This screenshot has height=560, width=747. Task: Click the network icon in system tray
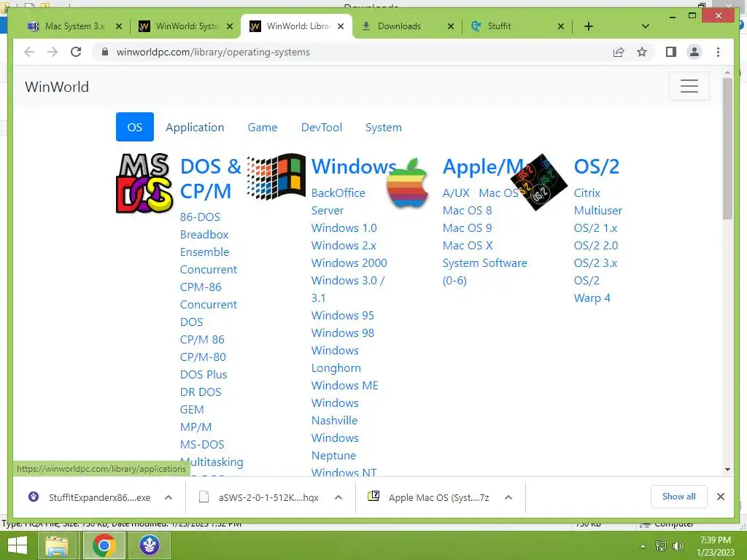click(x=661, y=546)
